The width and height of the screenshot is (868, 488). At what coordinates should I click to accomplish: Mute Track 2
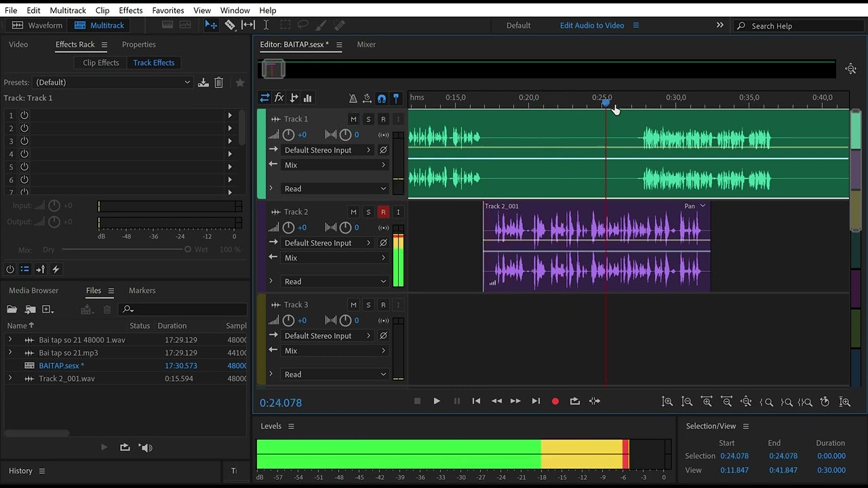353,212
